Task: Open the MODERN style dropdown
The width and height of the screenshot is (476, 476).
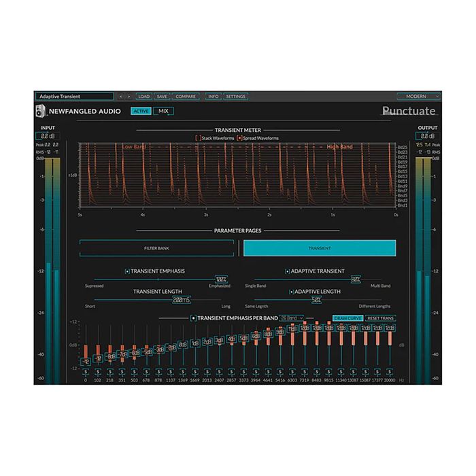Action: pos(418,97)
